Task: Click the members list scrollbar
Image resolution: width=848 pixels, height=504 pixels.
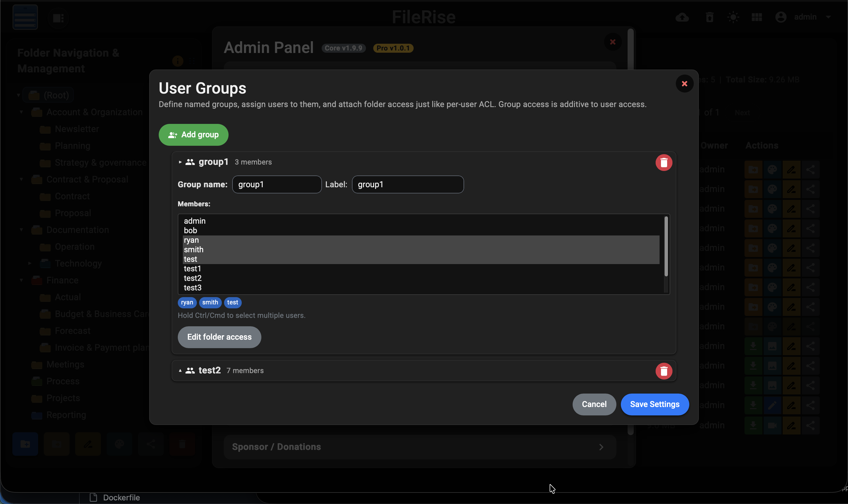Action: pos(666,247)
